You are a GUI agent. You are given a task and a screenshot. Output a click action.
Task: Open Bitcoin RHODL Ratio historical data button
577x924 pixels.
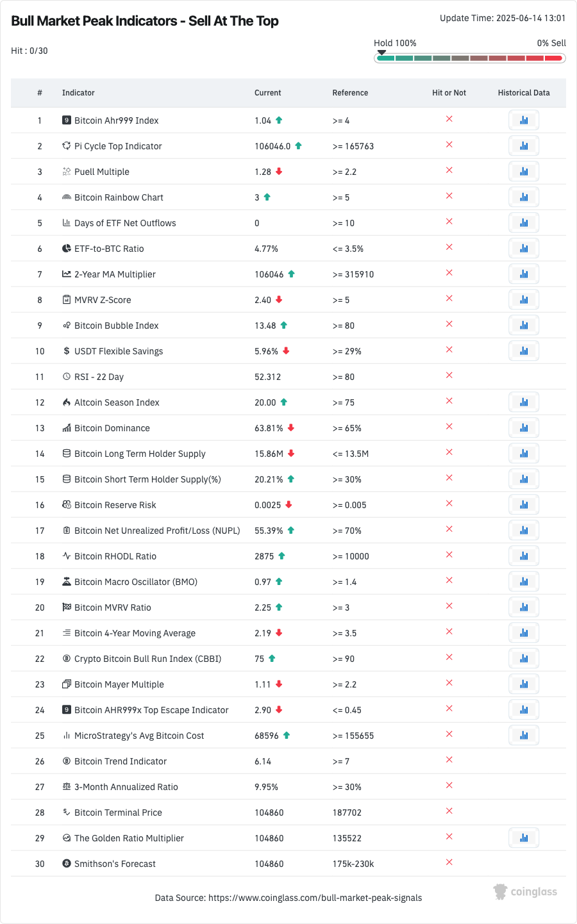click(x=524, y=556)
